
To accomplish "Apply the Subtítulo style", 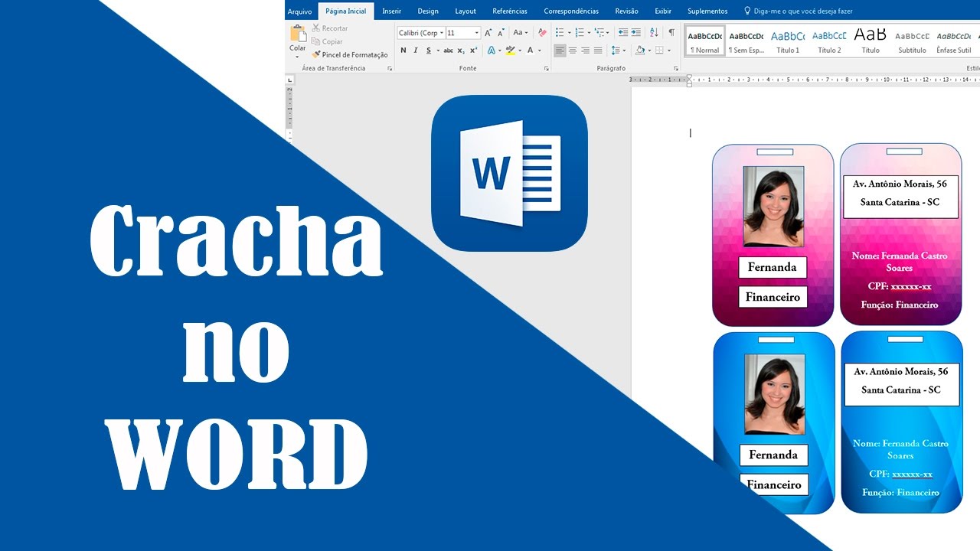I will [912, 41].
